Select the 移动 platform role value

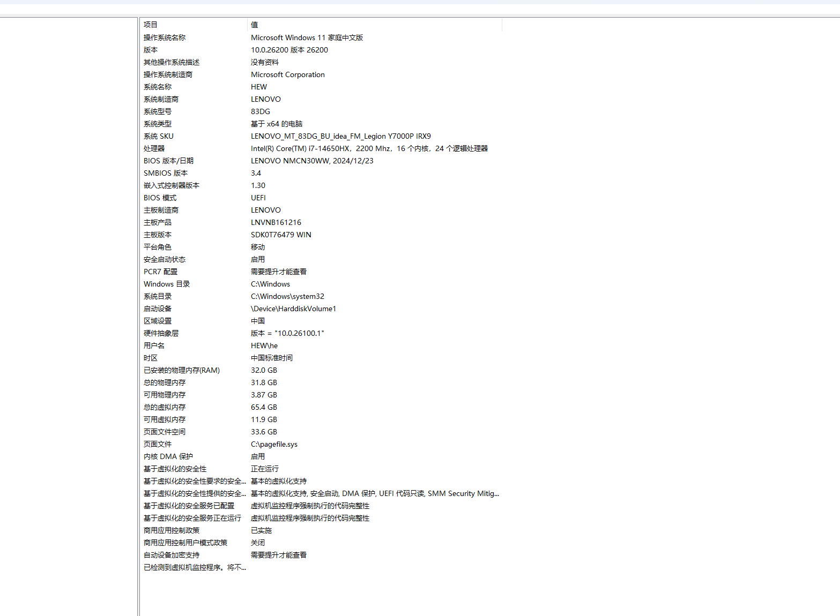tap(258, 247)
